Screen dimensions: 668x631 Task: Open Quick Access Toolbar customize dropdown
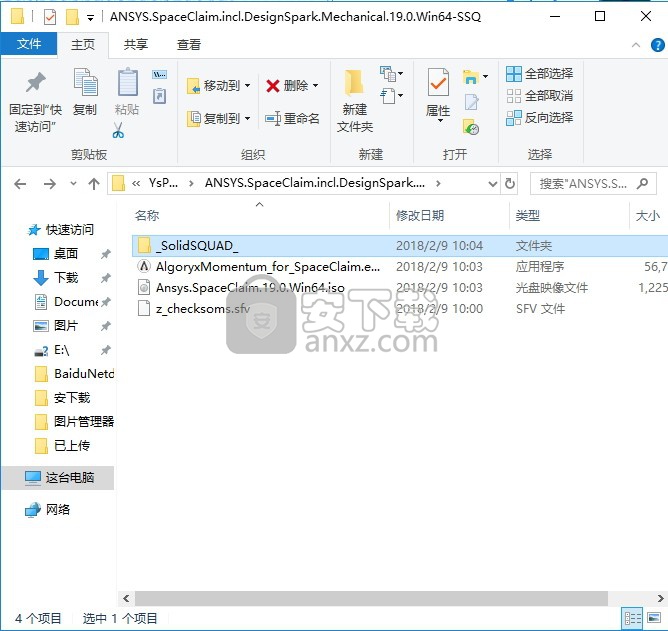(90, 18)
